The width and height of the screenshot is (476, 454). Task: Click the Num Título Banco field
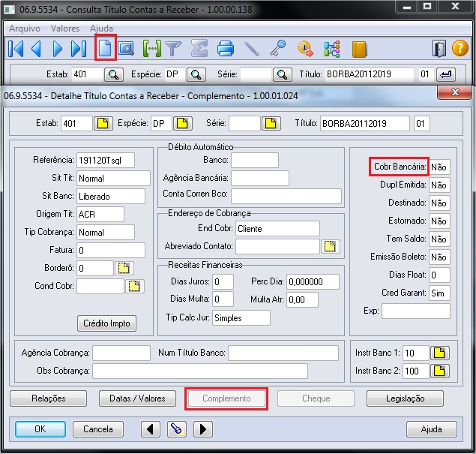coord(283,353)
